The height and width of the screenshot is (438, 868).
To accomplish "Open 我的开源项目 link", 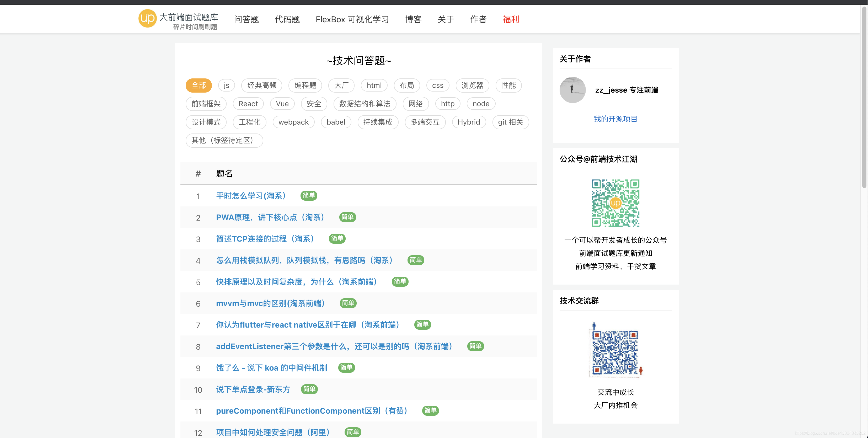I will 615,119.
